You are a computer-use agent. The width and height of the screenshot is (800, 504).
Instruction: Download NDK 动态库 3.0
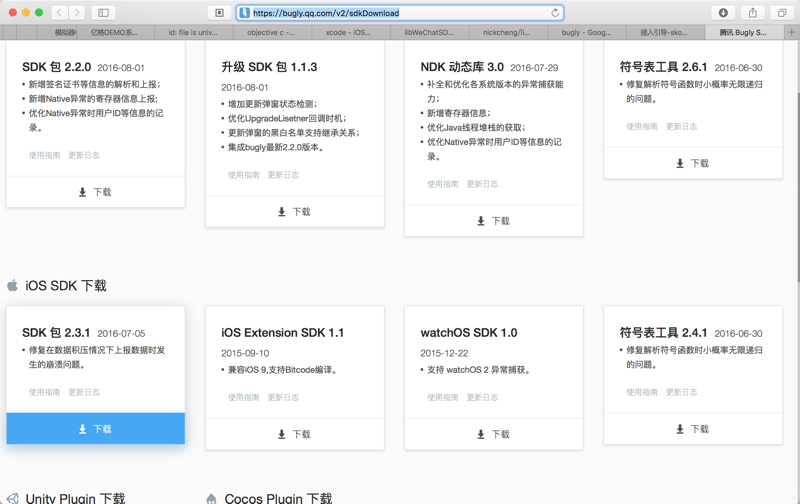click(x=493, y=221)
